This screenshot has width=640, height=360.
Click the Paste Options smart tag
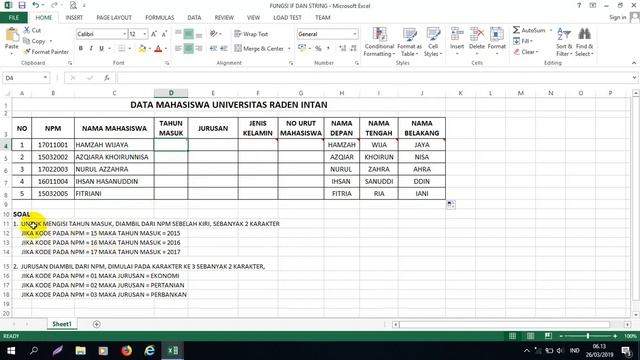coord(451,204)
